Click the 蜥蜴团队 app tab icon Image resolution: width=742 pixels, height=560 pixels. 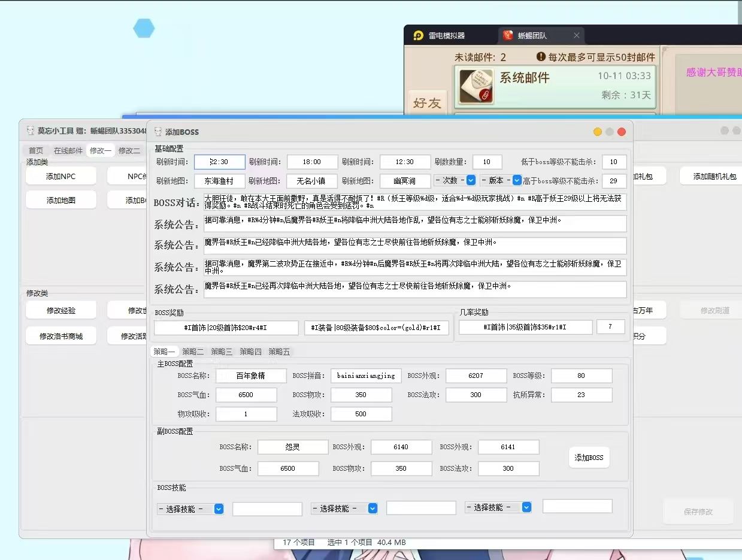pos(508,35)
